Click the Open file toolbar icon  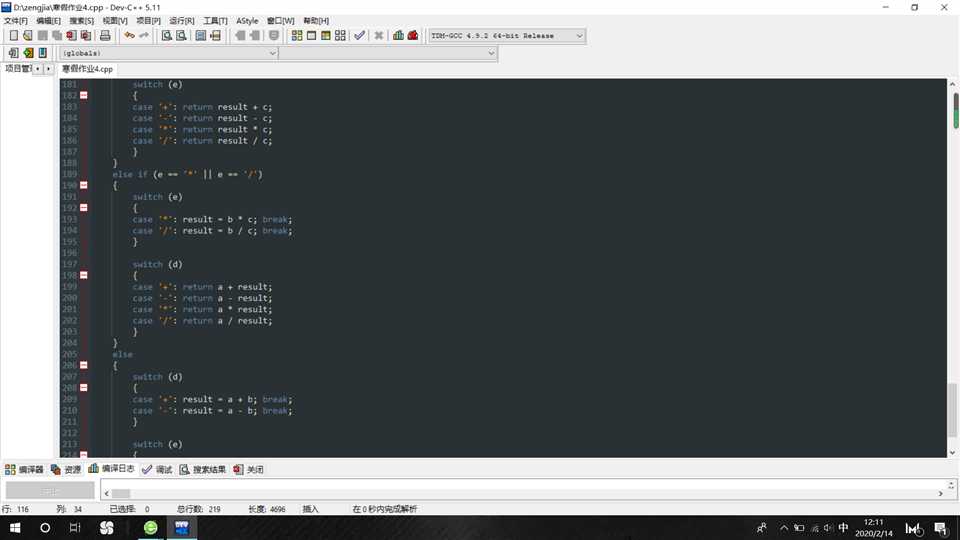tap(28, 36)
